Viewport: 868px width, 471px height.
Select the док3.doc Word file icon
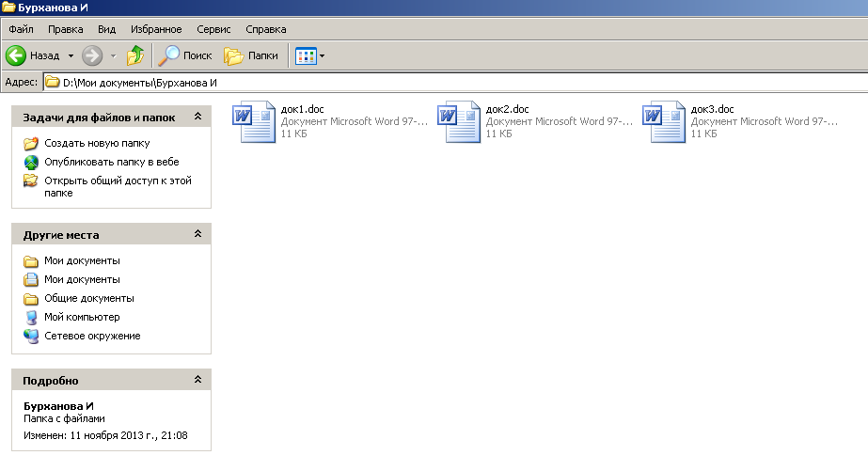pos(664,122)
